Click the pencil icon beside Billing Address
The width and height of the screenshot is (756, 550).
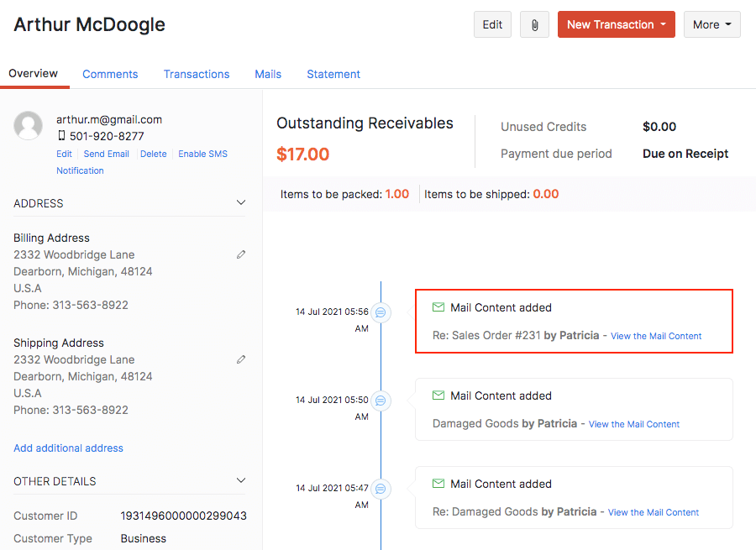tap(241, 254)
